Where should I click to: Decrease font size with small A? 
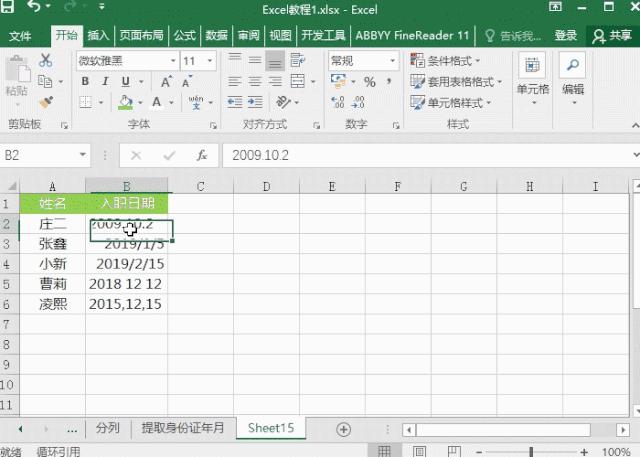click(187, 82)
